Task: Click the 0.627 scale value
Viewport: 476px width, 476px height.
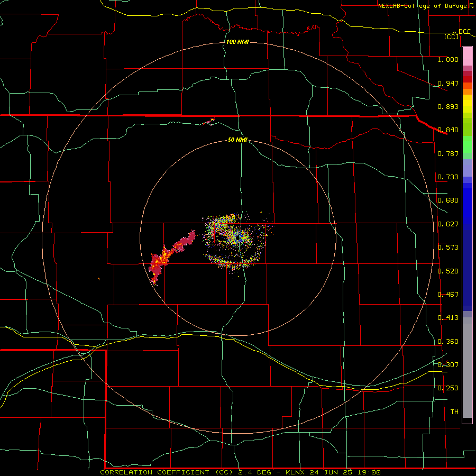Action: (x=448, y=224)
